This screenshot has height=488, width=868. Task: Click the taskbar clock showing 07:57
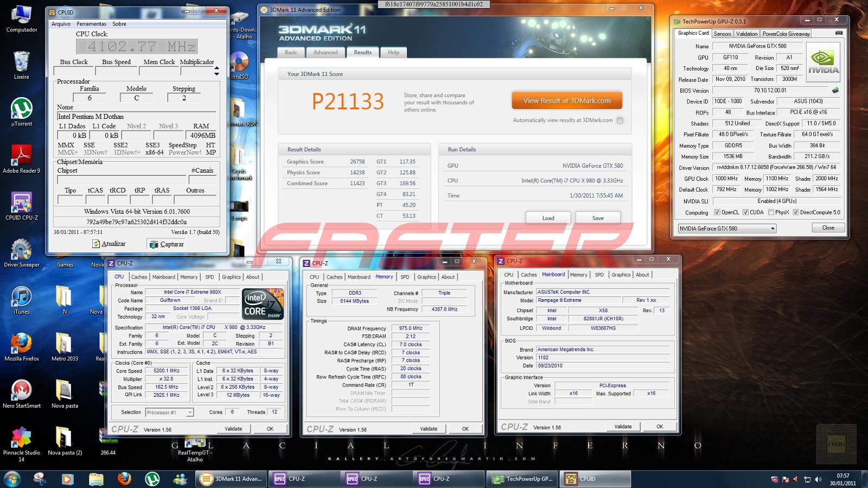[843, 479]
